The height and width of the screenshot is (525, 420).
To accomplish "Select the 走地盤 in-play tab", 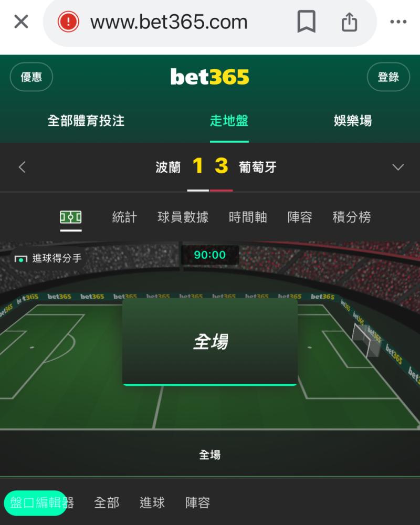I will pos(229,121).
